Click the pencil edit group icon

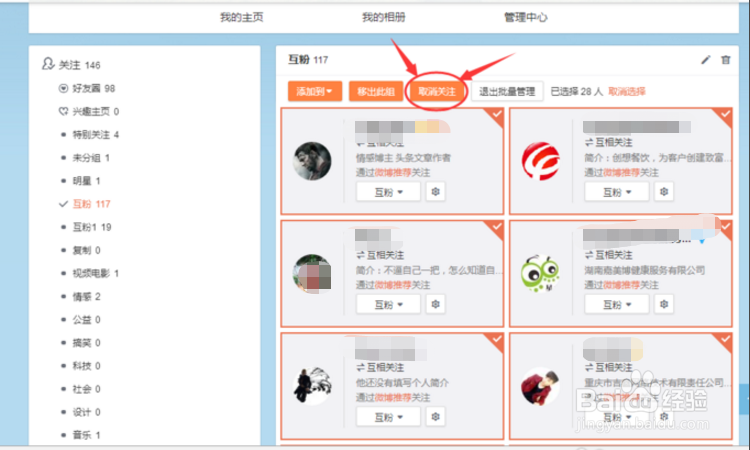coord(706,60)
